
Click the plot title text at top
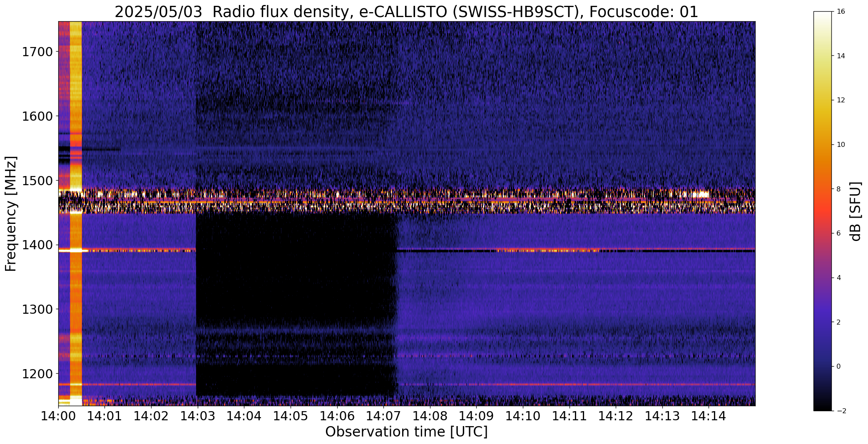pyautogui.click(x=406, y=12)
